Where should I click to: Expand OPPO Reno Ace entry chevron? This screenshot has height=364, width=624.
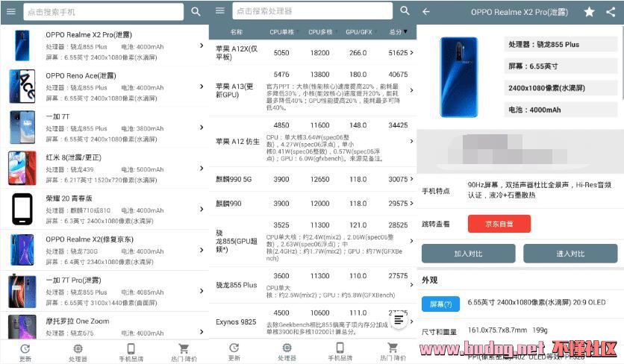tap(202, 87)
